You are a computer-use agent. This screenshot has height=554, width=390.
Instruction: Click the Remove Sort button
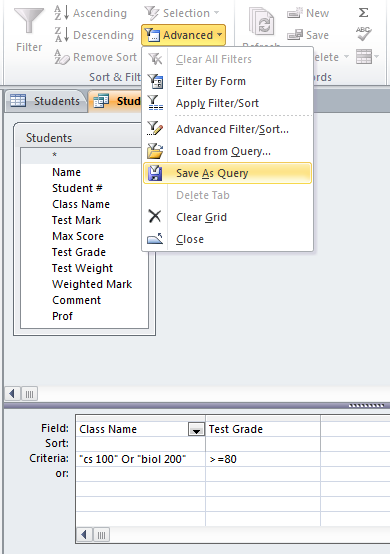(95, 57)
